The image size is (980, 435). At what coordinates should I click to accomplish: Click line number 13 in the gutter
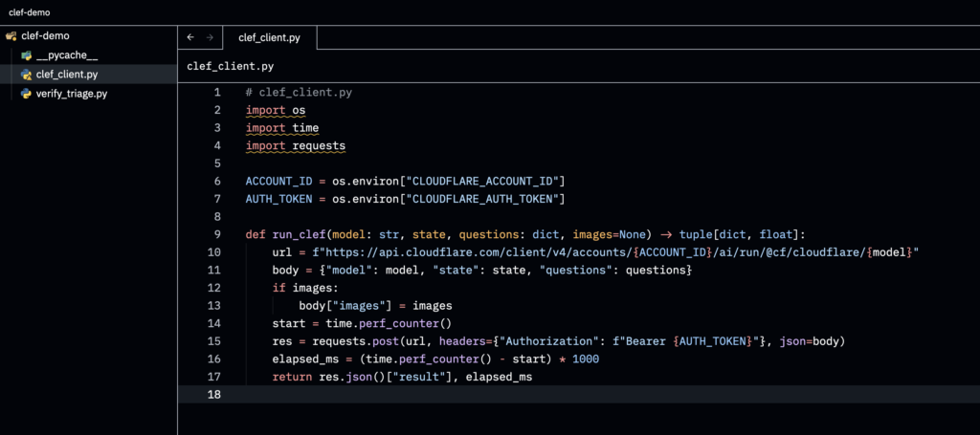coord(214,306)
